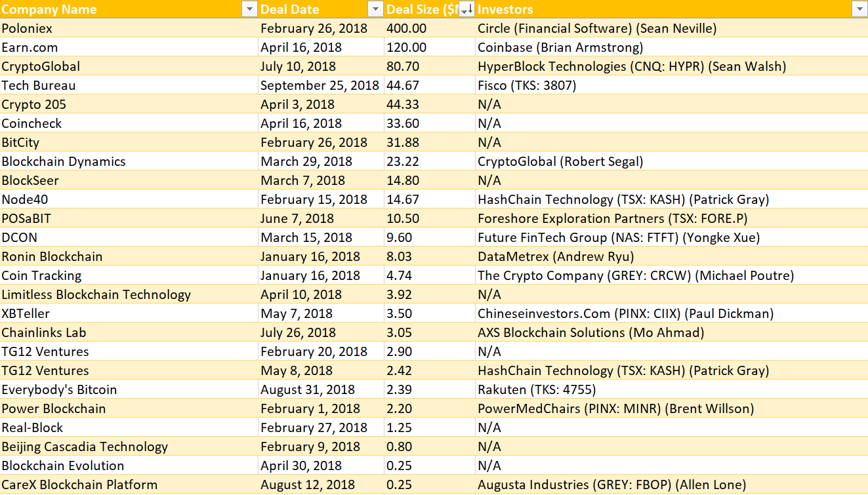Click the Augusta Industries investor cell

pyautogui.click(x=672, y=485)
